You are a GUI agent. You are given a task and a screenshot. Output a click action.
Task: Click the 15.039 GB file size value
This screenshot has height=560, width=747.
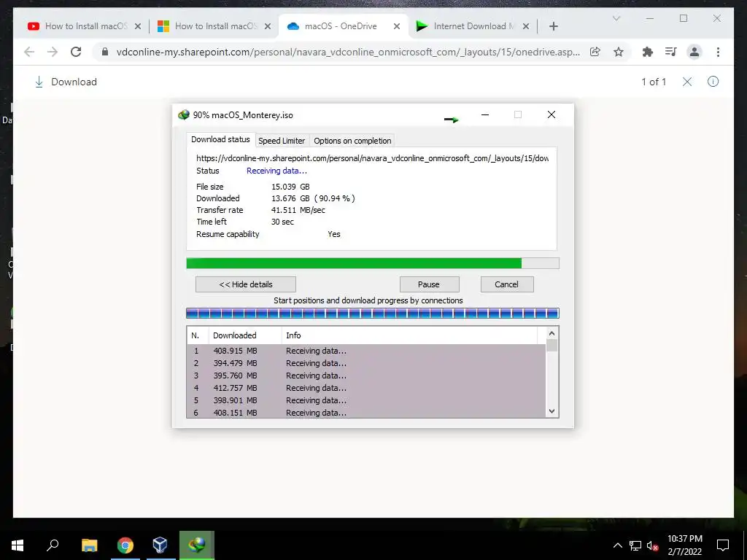coord(290,187)
